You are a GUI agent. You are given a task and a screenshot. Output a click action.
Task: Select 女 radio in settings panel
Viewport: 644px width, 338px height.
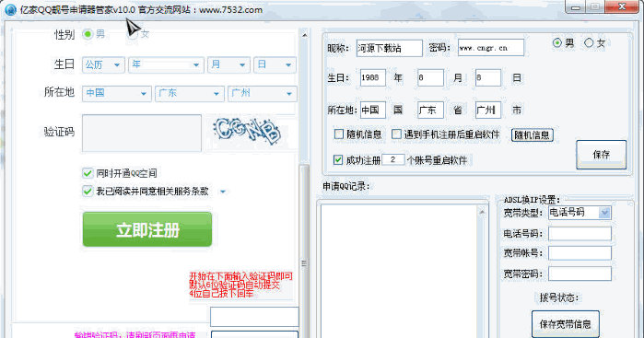pyautogui.click(x=589, y=42)
